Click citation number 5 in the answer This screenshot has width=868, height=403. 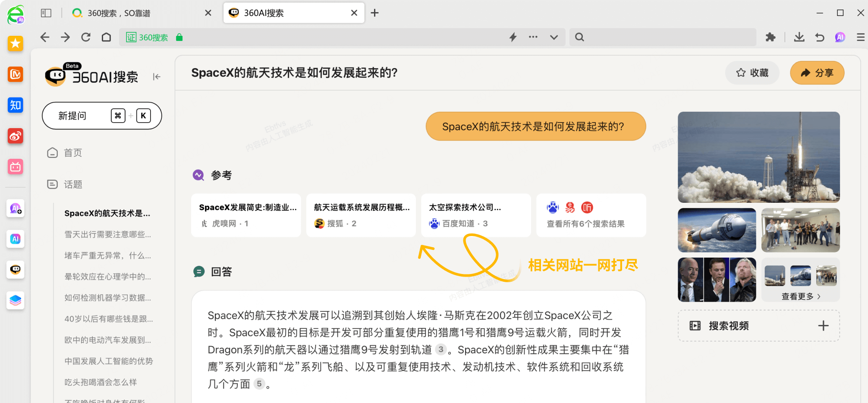pos(259,384)
